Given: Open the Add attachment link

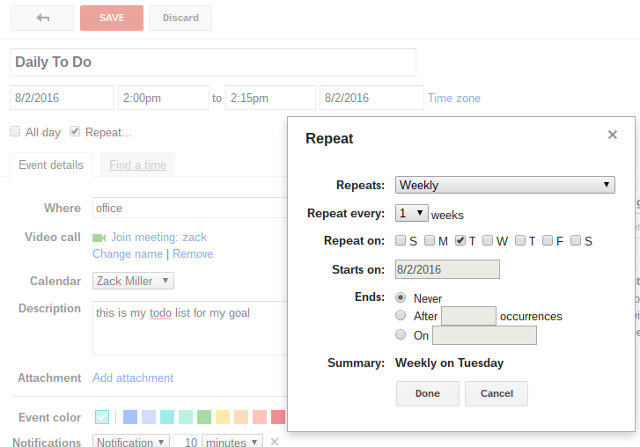Looking at the screenshot, I should (x=133, y=378).
